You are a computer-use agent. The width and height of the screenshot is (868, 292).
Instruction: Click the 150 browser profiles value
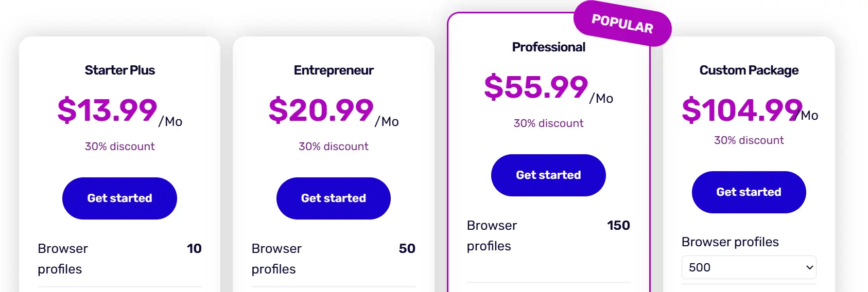coord(618,226)
